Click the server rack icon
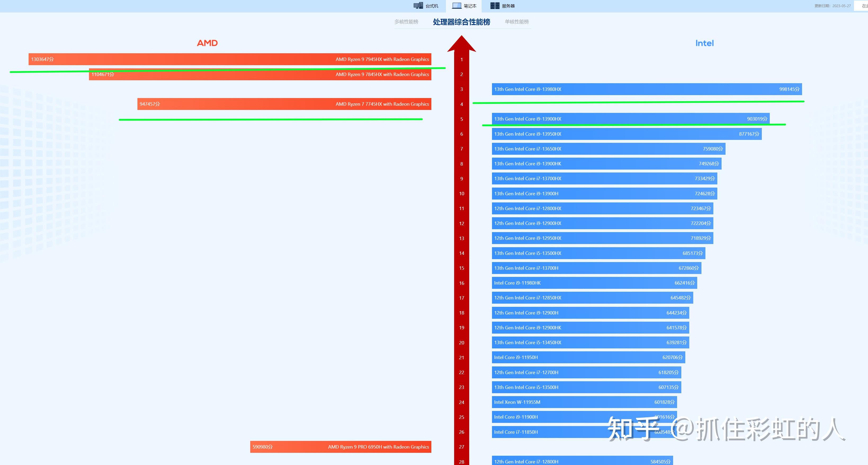 coord(495,6)
